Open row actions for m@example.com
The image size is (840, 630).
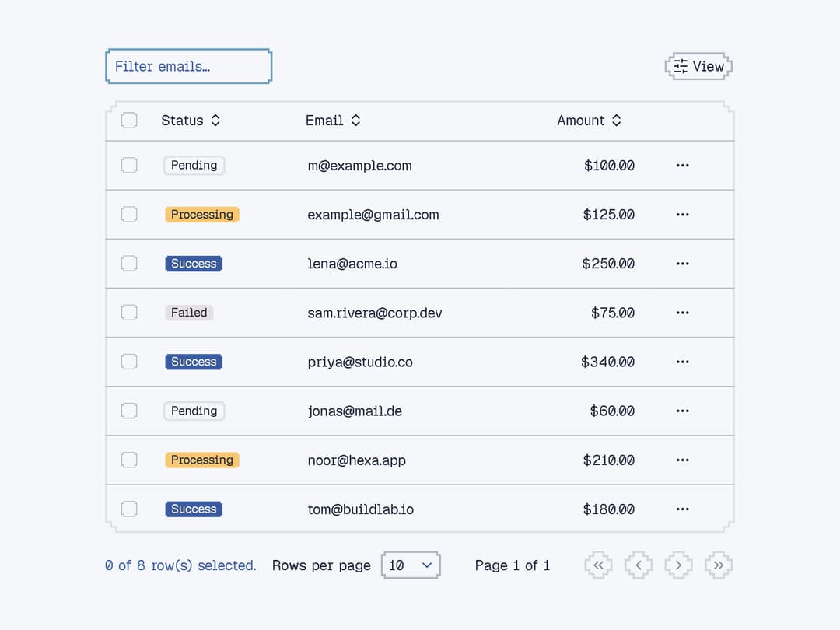[682, 166]
